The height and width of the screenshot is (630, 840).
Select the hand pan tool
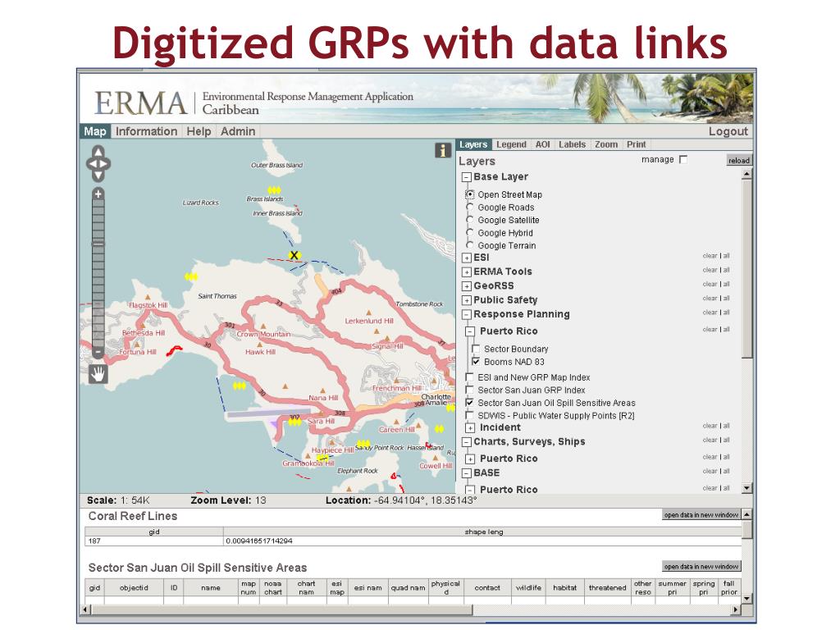pos(98,374)
